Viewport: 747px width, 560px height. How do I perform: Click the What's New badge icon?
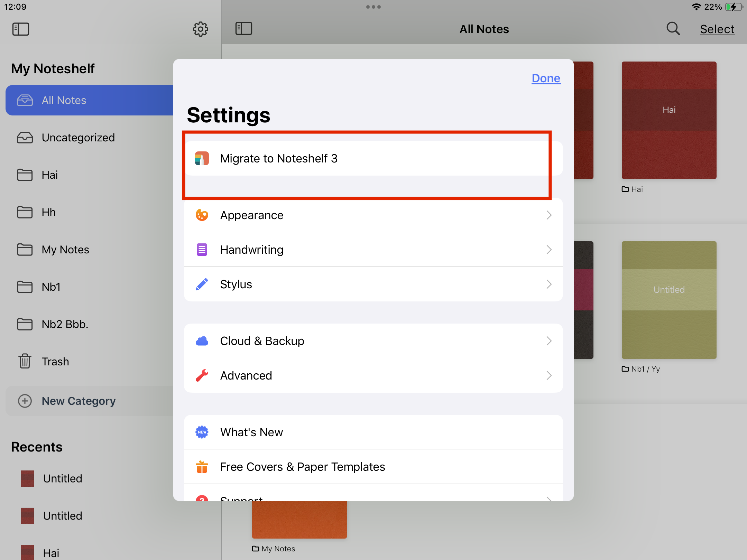coord(202,432)
